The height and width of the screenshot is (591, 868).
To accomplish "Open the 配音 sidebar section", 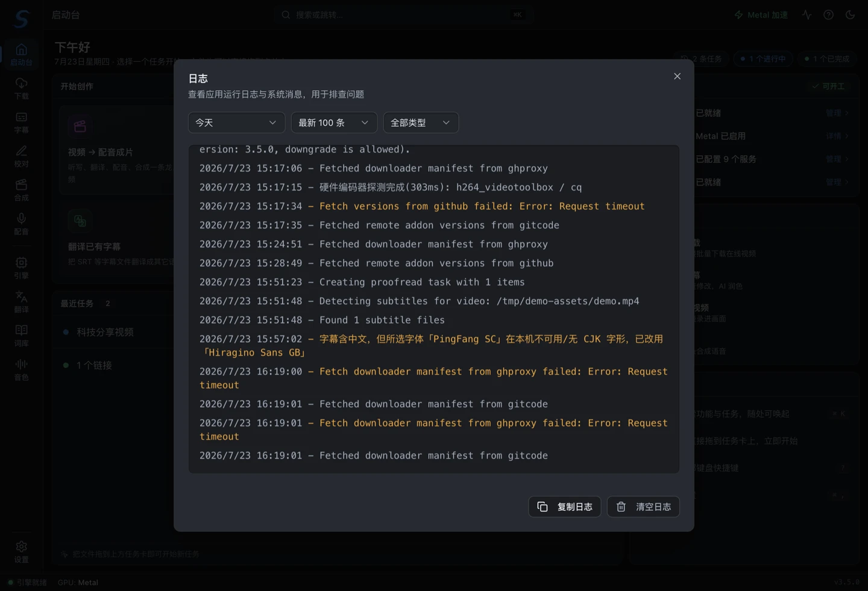I will (21, 223).
